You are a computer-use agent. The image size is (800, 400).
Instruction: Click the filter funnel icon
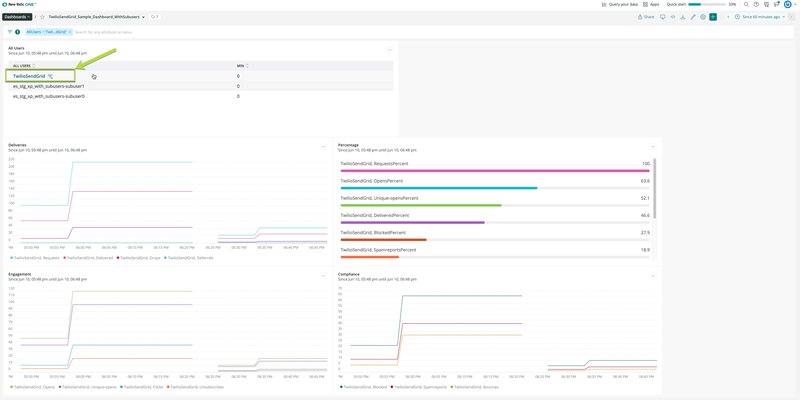click(x=10, y=32)
